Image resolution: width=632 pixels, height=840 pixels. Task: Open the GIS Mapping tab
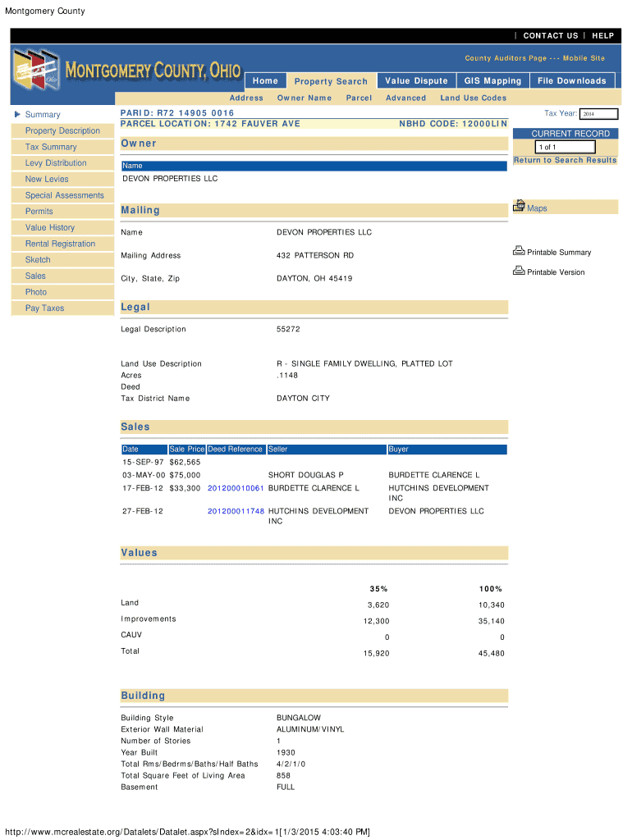tap(492, 81)
